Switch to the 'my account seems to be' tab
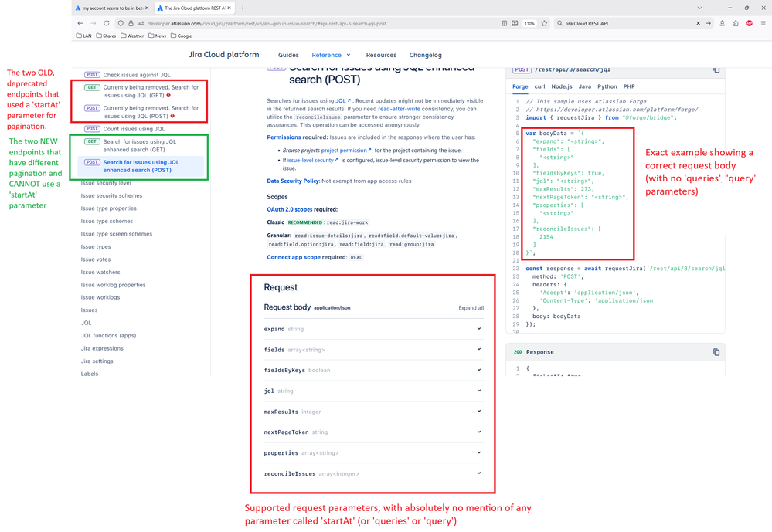 pos(113,8)
